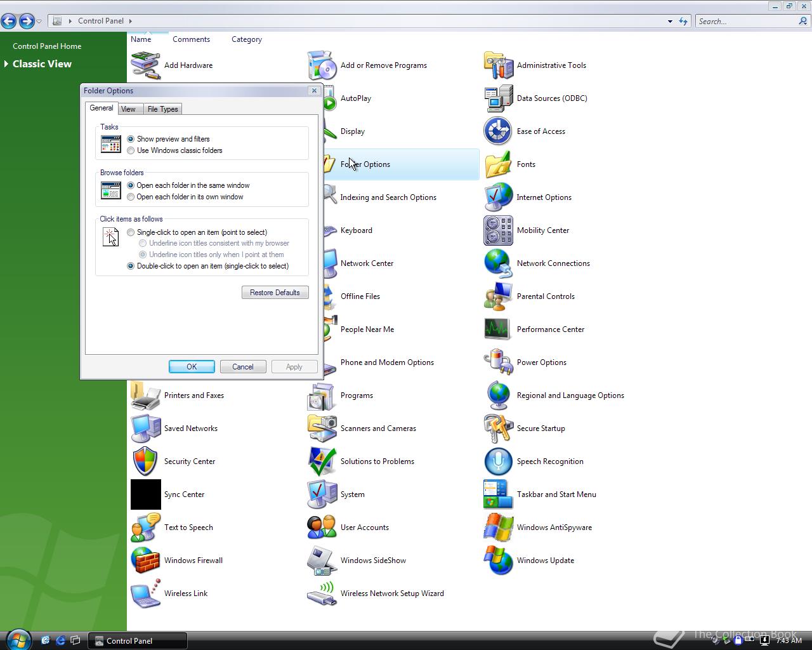The image size is (812, 650).
Task: Click the Forward navigation button
Action: [27, 21]
